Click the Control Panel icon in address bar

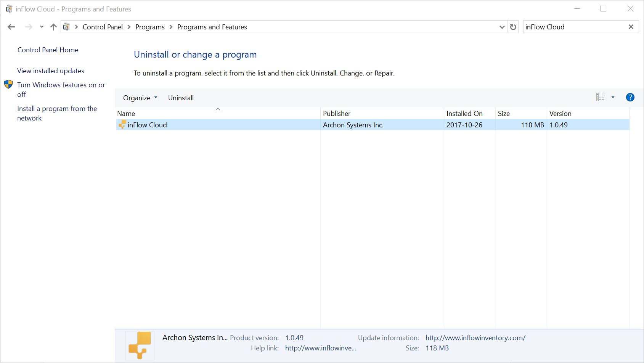pos(66,27)
